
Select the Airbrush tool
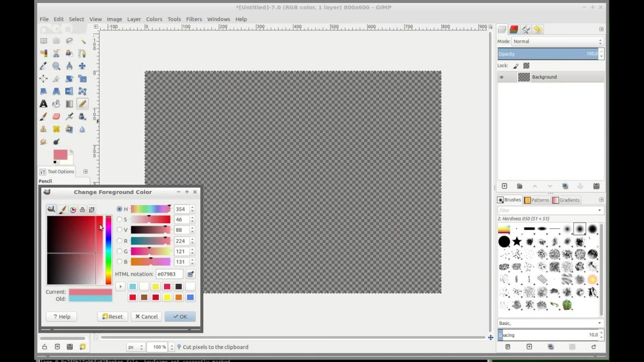point(69,116)
